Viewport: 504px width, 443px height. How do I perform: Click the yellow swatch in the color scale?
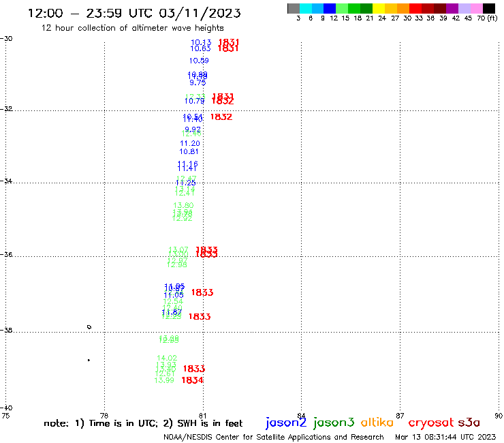tap(379, 8)
